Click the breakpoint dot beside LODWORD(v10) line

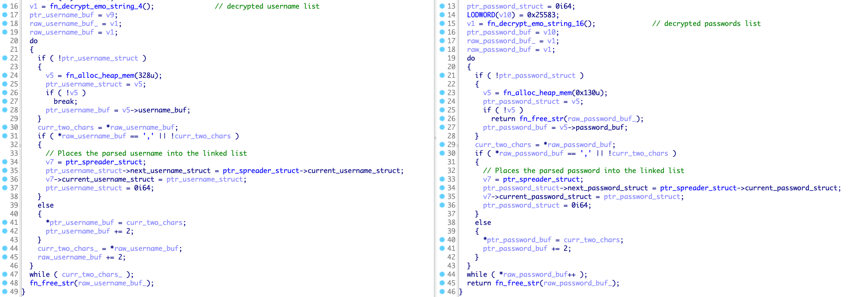click(x=442, y=15)
